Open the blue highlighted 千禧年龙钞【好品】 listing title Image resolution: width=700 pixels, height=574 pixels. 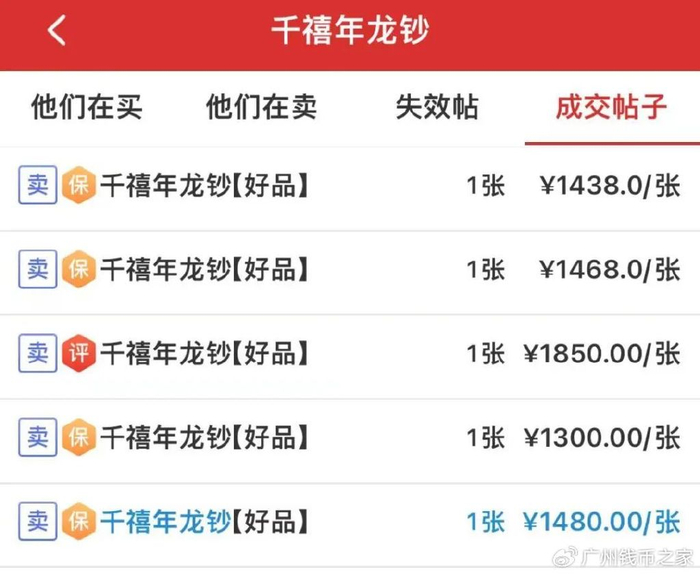[203, 521]
